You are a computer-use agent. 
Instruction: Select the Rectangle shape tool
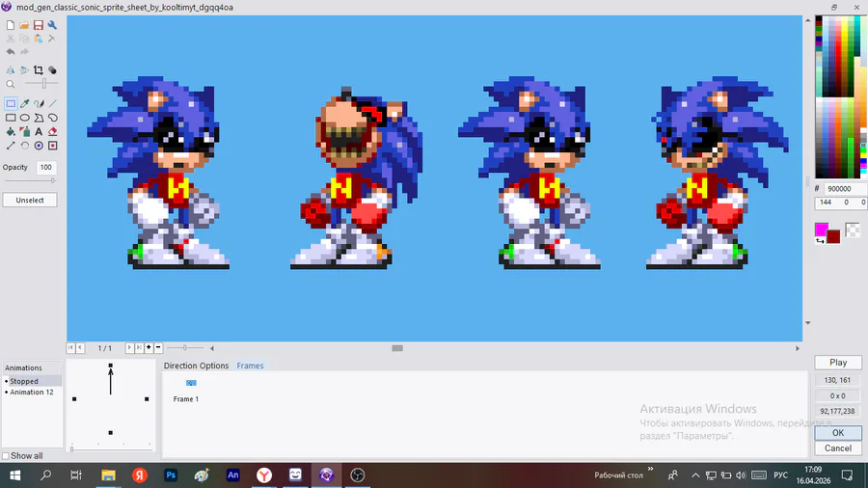11,118
